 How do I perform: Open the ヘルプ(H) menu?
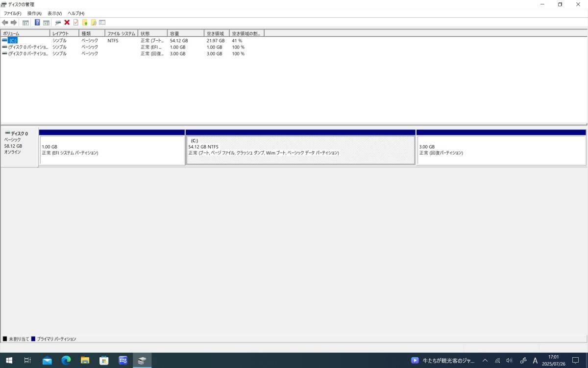tap(76, 13)
